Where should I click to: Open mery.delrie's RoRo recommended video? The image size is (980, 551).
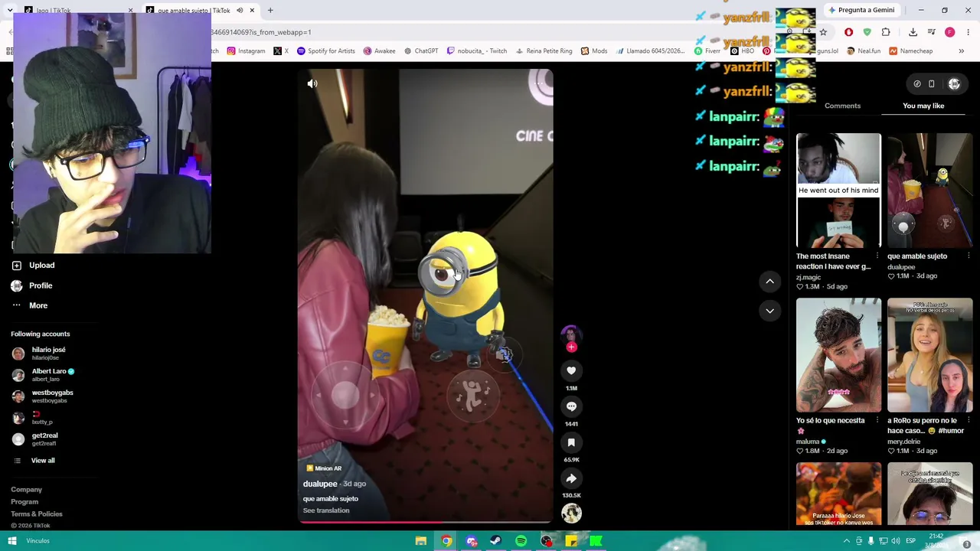[x=929, y=355]
